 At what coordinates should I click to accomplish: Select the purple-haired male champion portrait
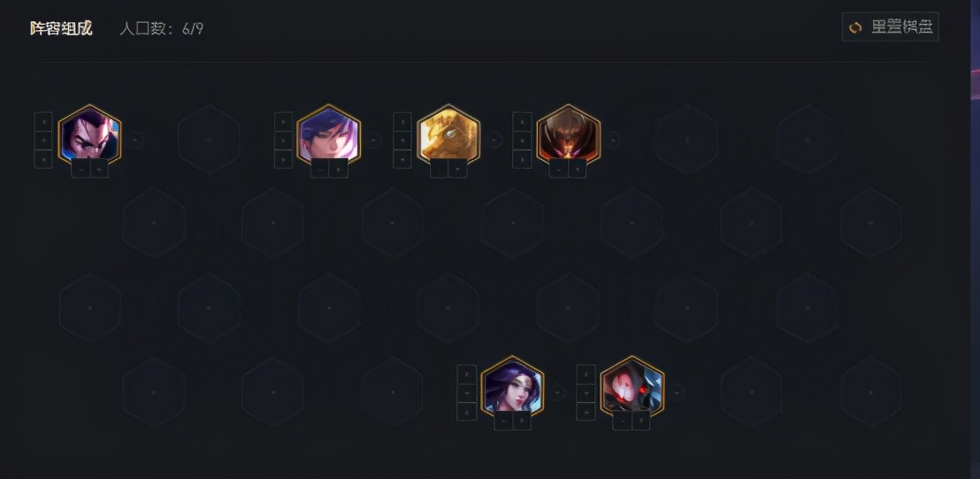(329, 135)
